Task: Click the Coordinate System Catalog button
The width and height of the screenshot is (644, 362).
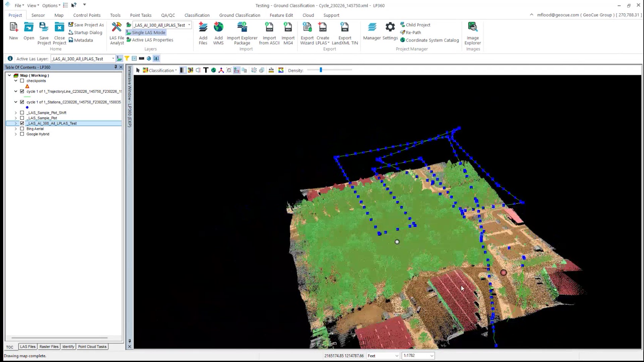Action: pos(432,40)
